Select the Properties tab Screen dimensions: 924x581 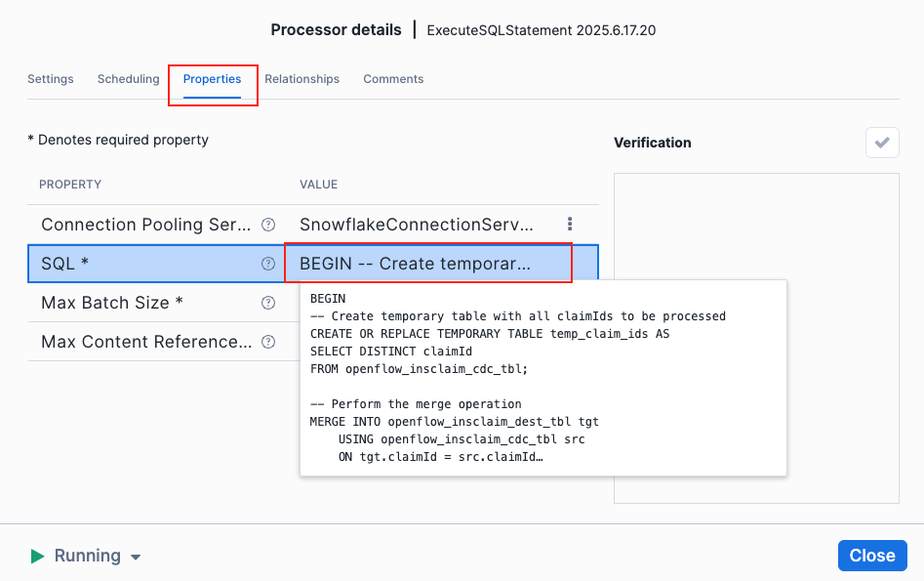pos(212,79)
